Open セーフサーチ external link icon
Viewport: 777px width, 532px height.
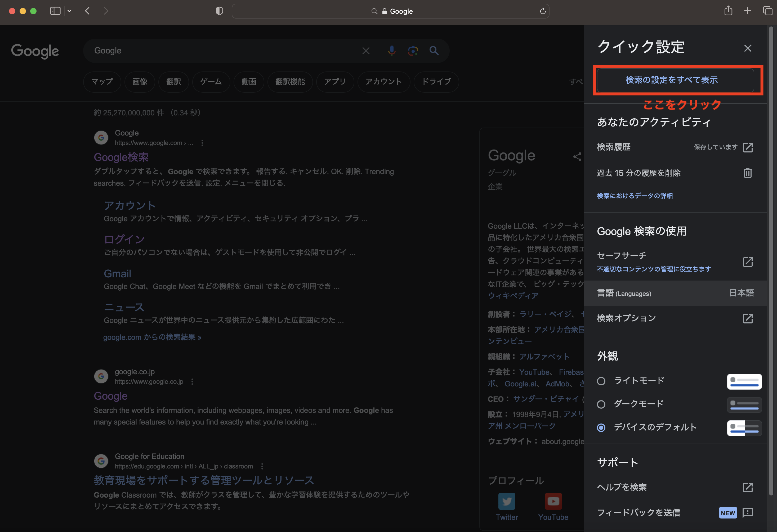(748, 262)
